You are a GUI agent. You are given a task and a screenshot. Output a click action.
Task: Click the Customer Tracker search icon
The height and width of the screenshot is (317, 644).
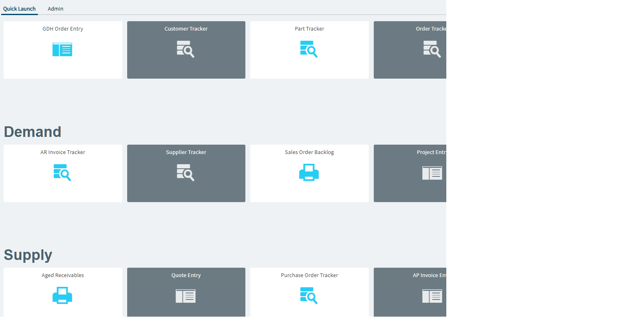[x=185, y=49]
